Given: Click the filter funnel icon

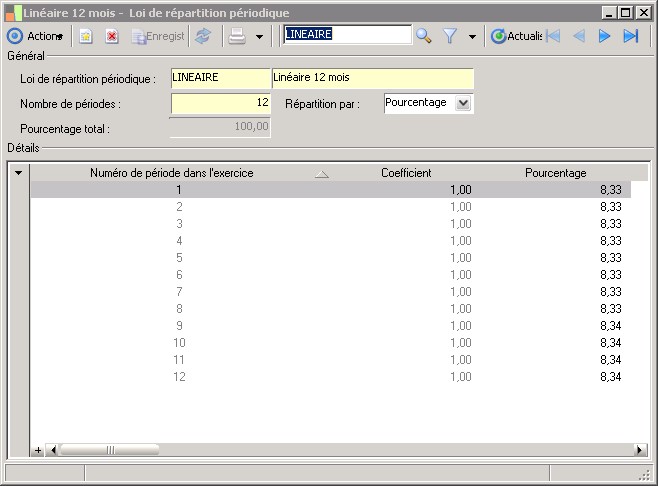Looking at the screenshot, I should point(450,36).
